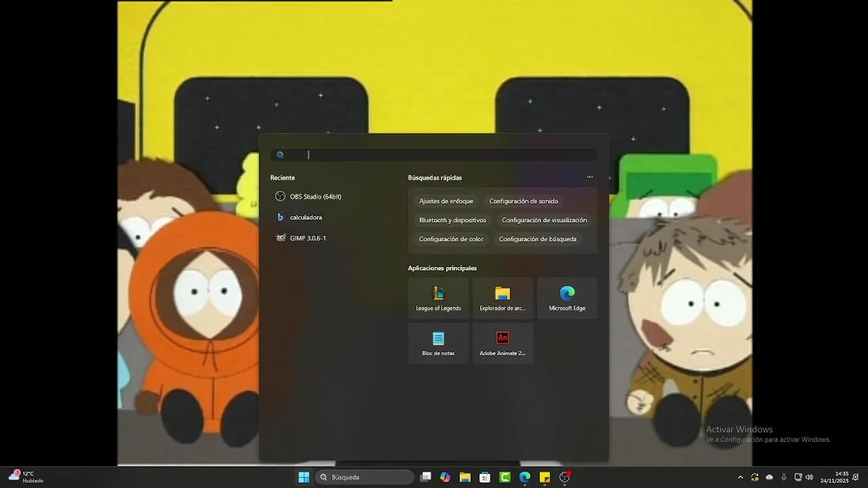Click into the search panel text field

coord(434,155)
